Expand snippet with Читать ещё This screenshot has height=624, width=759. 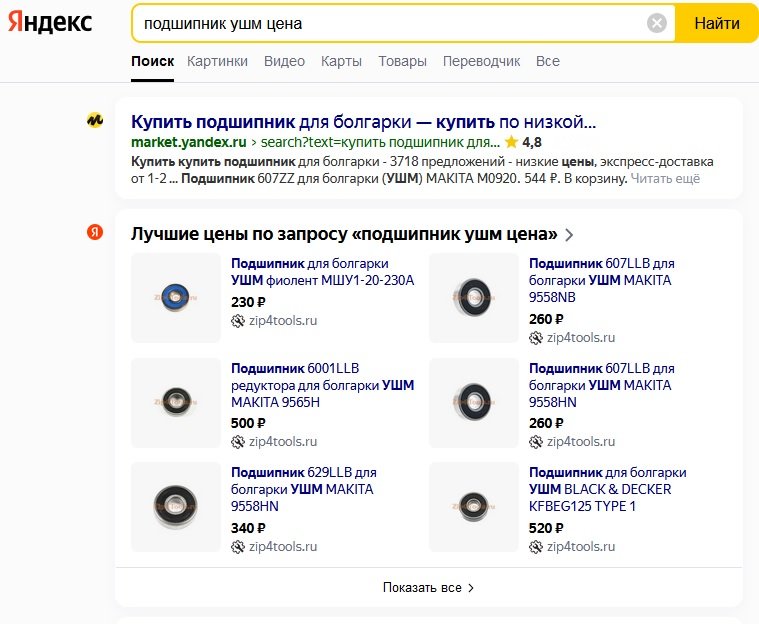pyautogui.click(x=665, y=179)
